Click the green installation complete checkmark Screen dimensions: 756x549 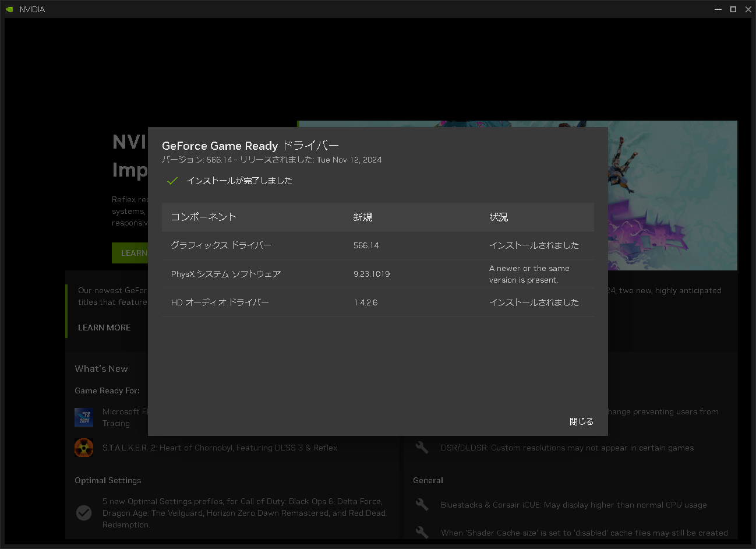click(172, 181)
